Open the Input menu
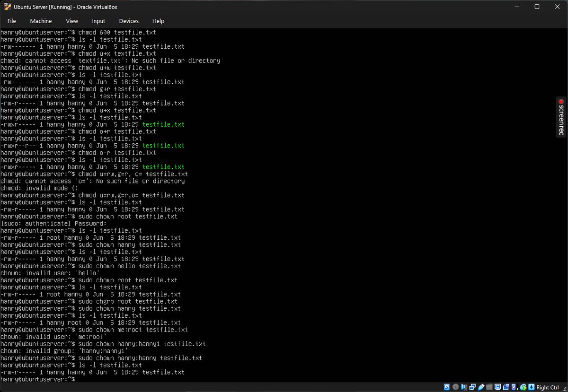 [98, 21]
